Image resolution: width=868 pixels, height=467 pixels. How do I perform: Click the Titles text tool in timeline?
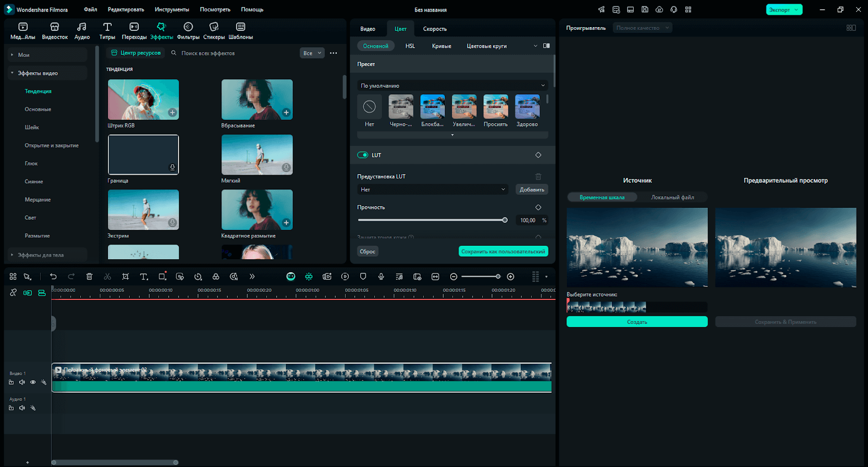pos(144,277)
